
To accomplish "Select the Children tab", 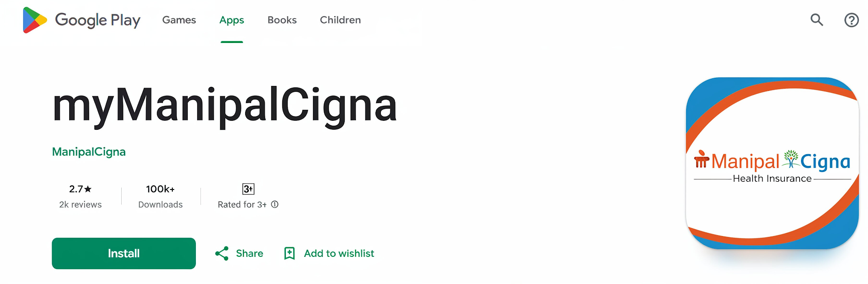I will 340,20.
